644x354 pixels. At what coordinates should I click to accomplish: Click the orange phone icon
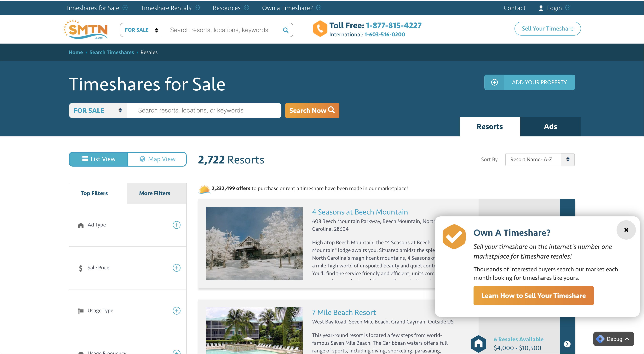coord(320,28)
